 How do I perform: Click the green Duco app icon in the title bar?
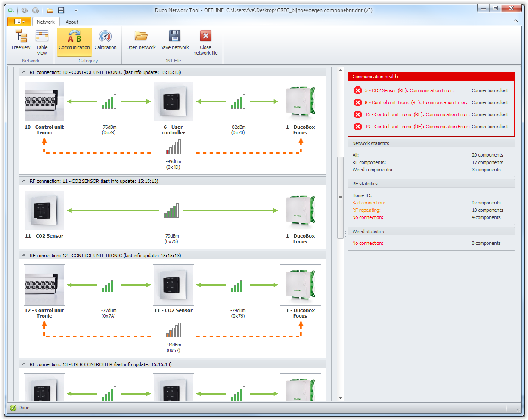(11, 10)
